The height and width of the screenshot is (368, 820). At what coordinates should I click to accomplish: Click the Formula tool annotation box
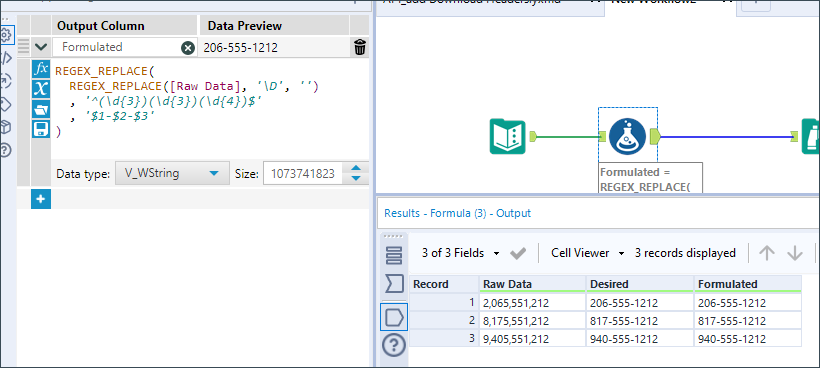click(x=650, y=178)
